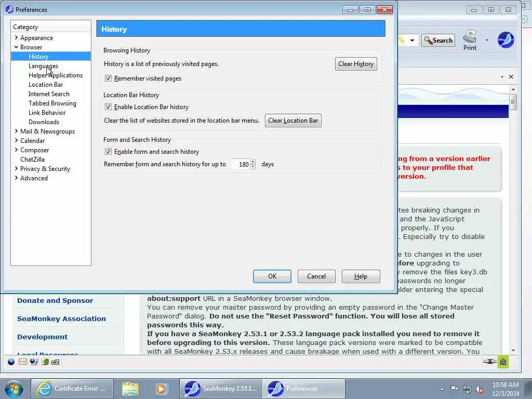Switch to SeaMonkey 2.53.1 taskbar window
This screenshot has height=399, width=532.
(221, 389)
